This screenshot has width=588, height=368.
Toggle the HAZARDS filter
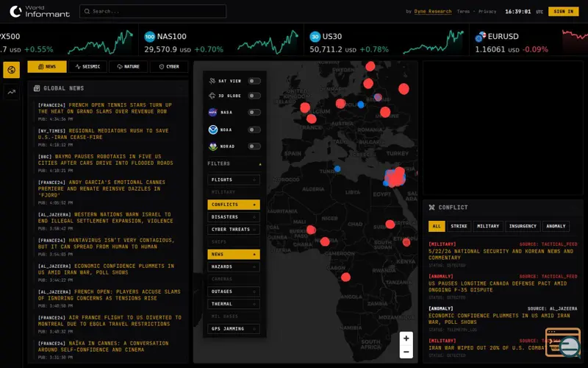tap(233, 266)
